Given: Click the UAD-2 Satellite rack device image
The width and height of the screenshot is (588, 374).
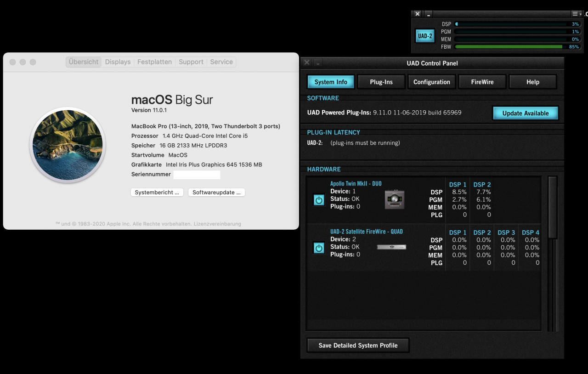Looking at the screenshot, I should pos(392,247).
